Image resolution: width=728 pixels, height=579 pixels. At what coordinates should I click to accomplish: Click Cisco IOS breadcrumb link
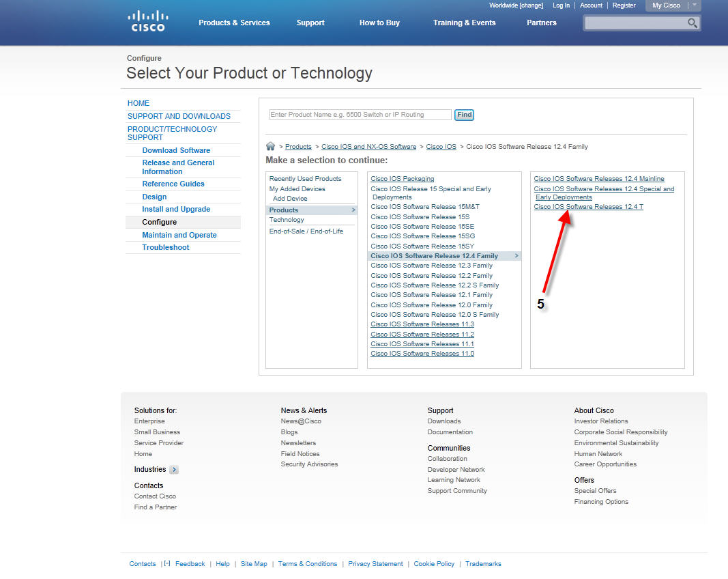pos(441,147)
